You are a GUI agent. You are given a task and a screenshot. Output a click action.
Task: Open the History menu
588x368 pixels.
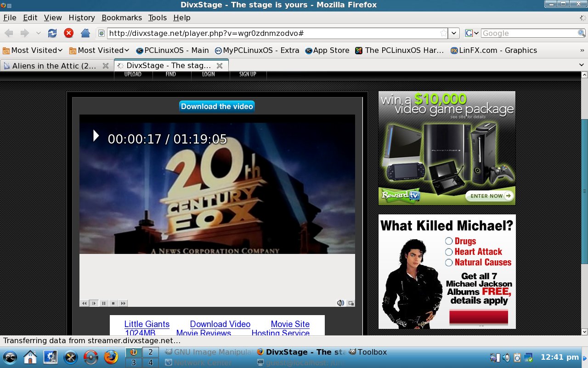(82, 17)
